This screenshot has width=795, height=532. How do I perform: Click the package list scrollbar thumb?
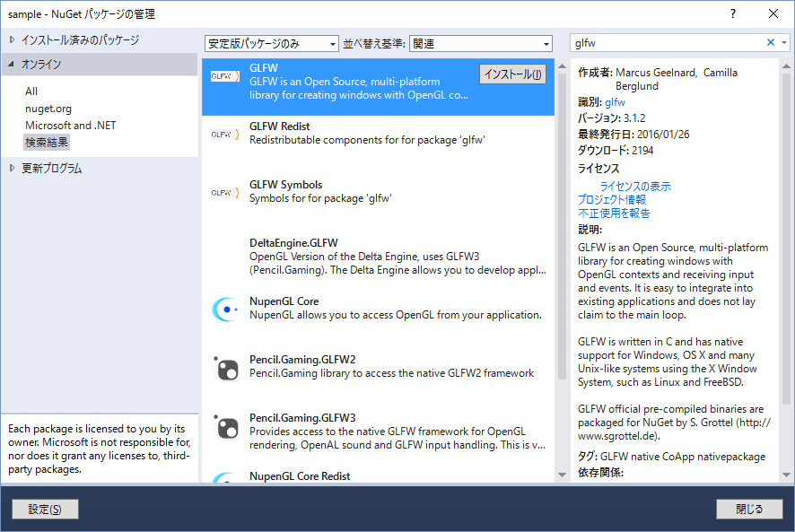(x=562, y=226)
